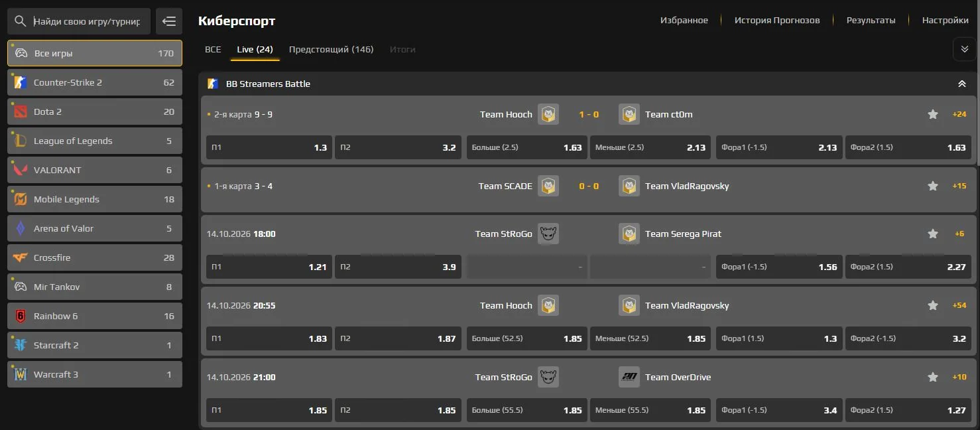Choose the Dota 2 icon filter
The image size is (980, 430).
[x=21, y=111]
